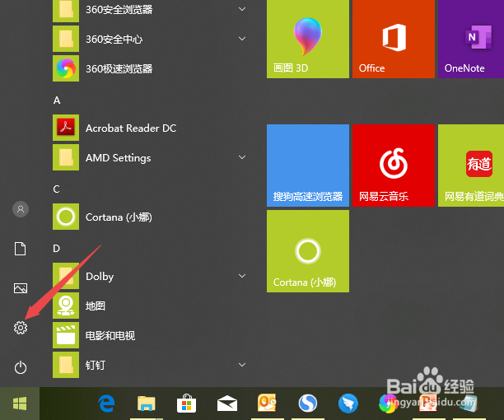This screenshot has width=504, height=420.
Task: Open the Cortana (小娜) tile
Action: [308, 251]
